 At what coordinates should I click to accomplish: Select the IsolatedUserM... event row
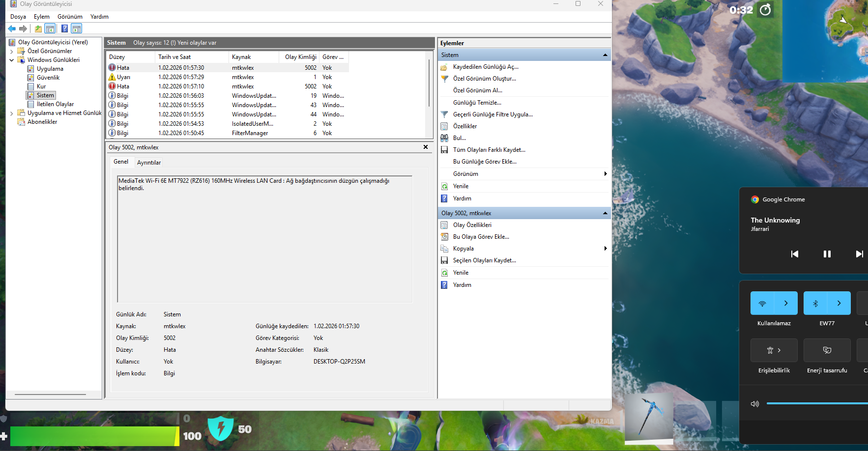(x=228, y=124)
